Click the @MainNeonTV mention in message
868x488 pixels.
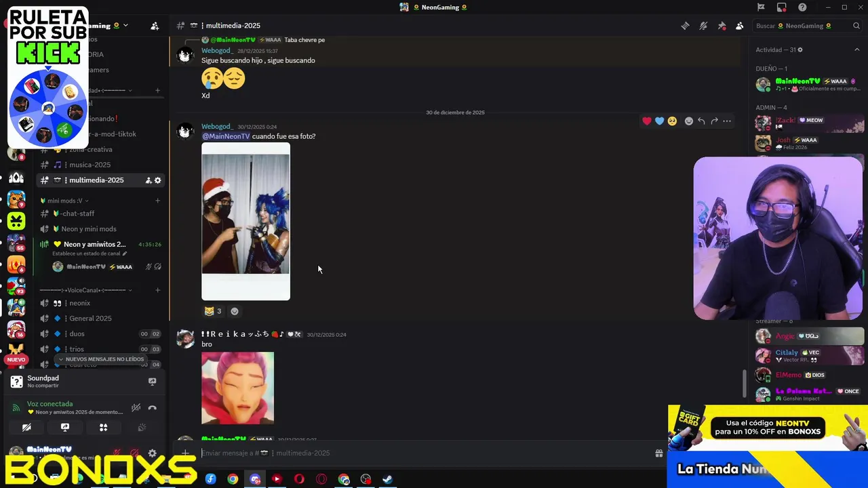(x=226, y=136)
